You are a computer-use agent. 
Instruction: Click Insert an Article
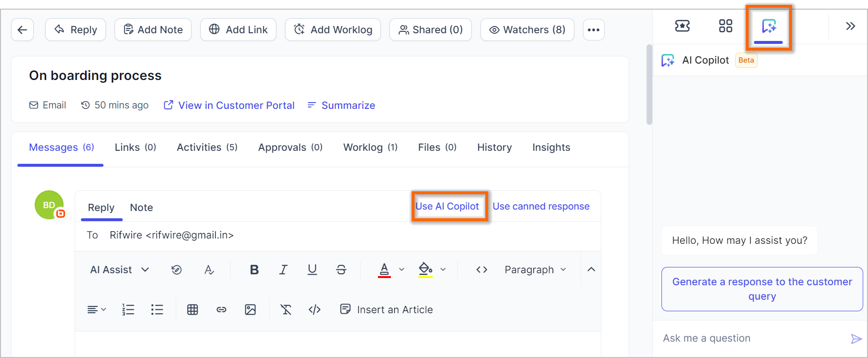coord(386,310)
